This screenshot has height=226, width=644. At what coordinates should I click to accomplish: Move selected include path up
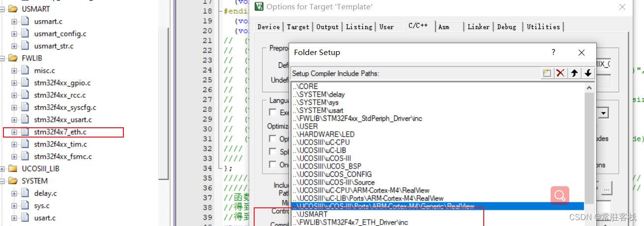pos(574,73)
